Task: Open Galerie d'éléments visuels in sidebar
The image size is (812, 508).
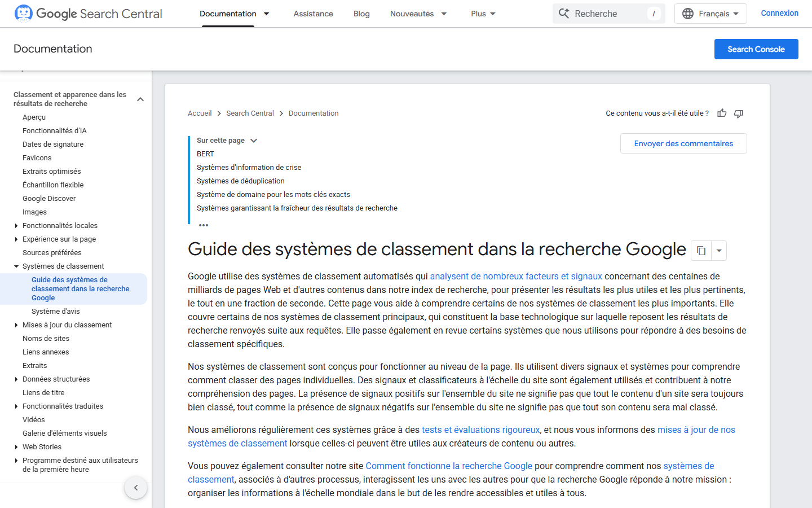Action: tap(65, 433)
